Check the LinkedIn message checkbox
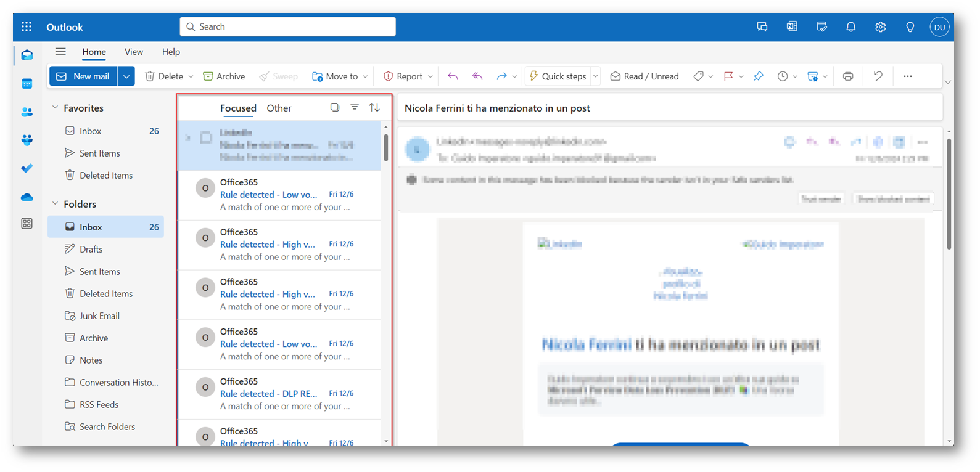980x472 pixels. 206,138
